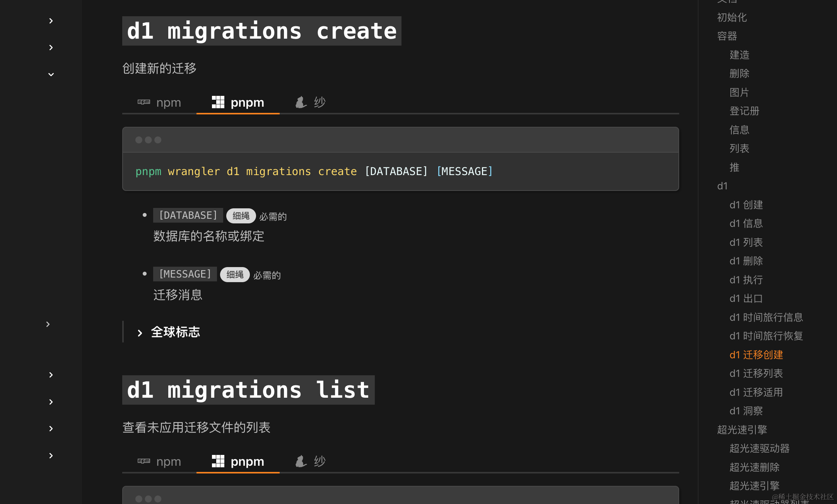Expand the bottom-most chevron in the left sidebar
The width and height of the screenshot is (837, 504).
(x=51, y=456)
